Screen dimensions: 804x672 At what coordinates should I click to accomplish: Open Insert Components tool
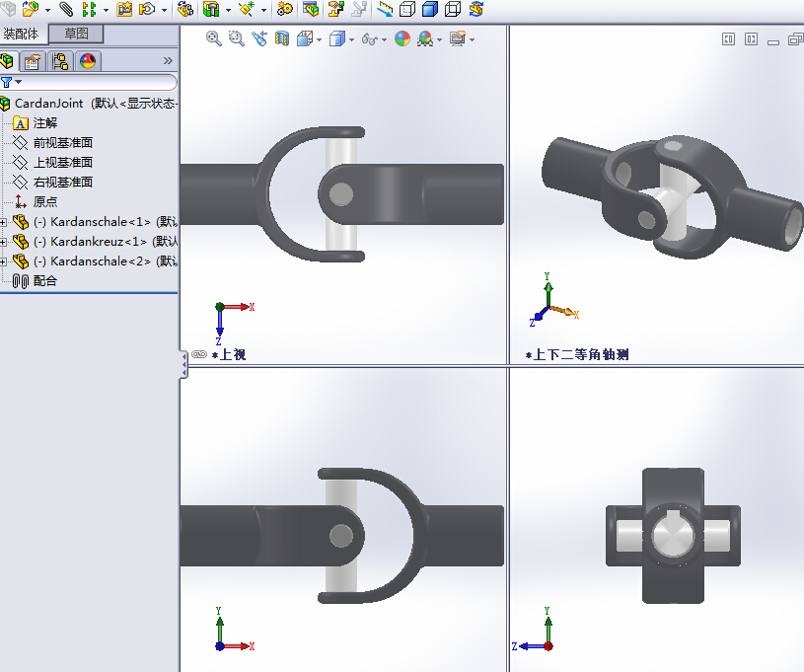tap(31, 9)
